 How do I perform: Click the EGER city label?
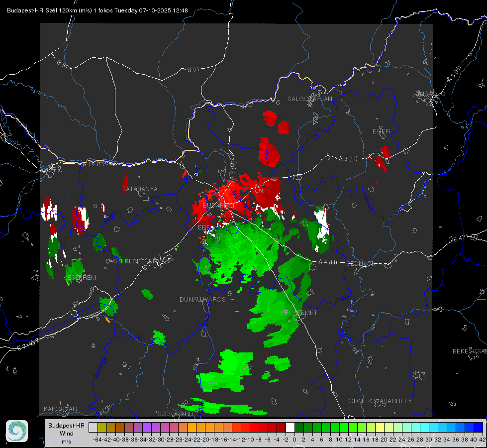coord(381,131)
